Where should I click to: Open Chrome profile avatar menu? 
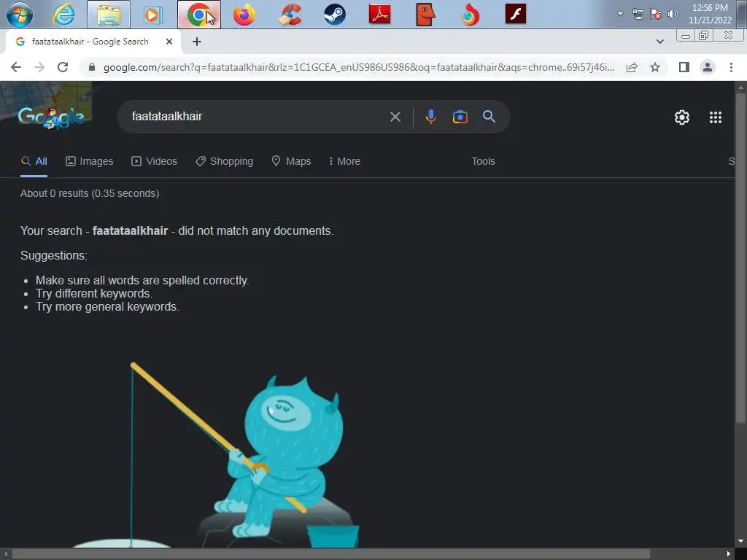[708, 67]
